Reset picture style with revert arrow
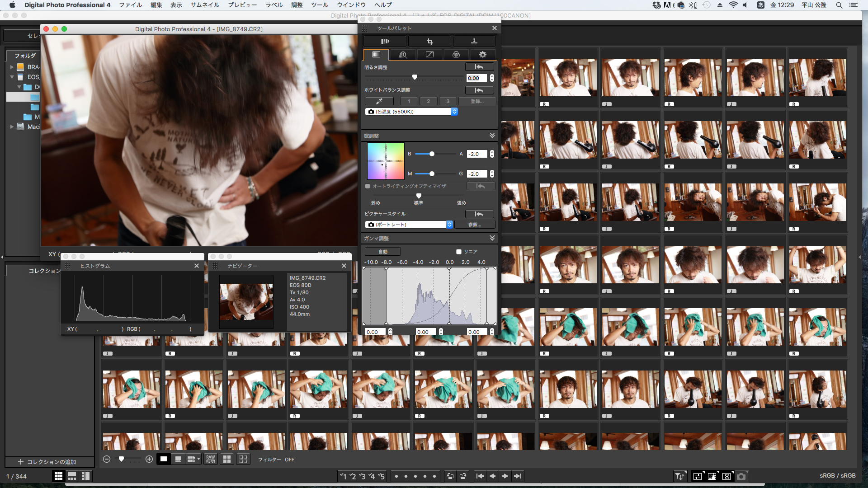 click(x=479, y=214)
